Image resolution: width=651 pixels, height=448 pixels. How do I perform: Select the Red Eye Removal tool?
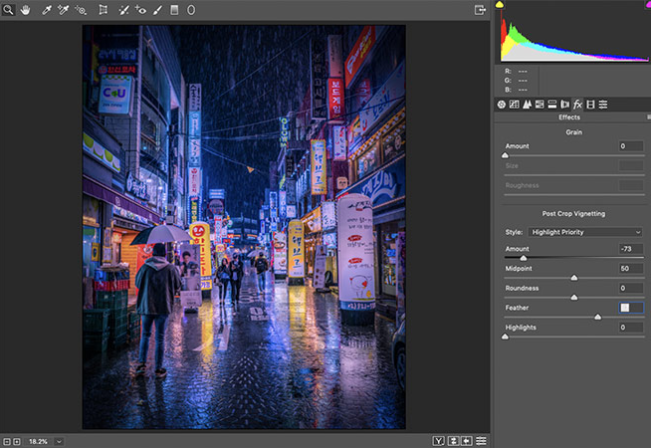(140, 10)
